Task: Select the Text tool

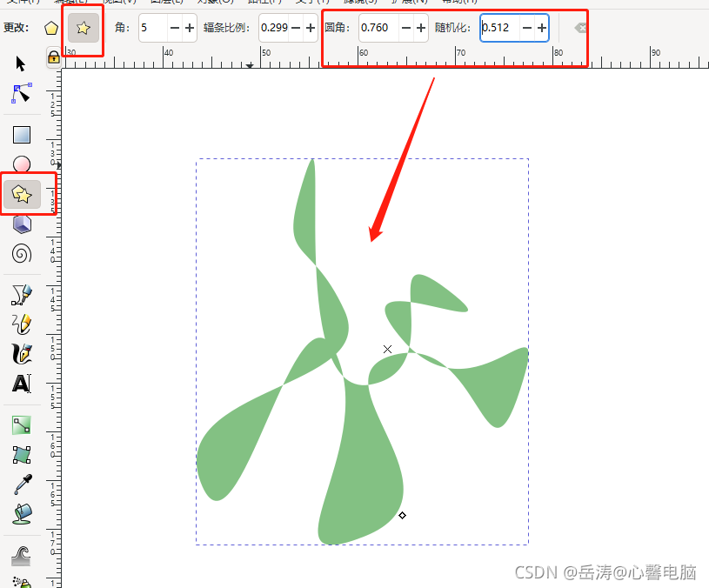Action: [22, 384]
